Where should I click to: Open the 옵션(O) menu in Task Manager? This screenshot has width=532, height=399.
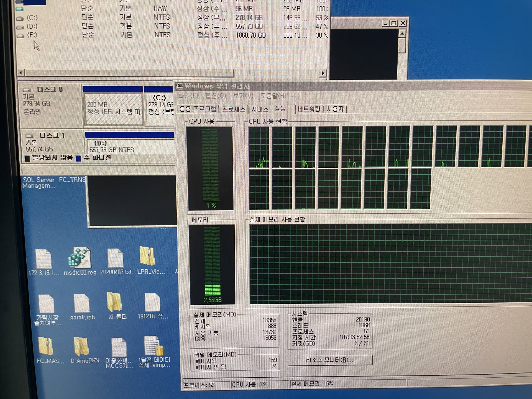(x=216, y=96)
